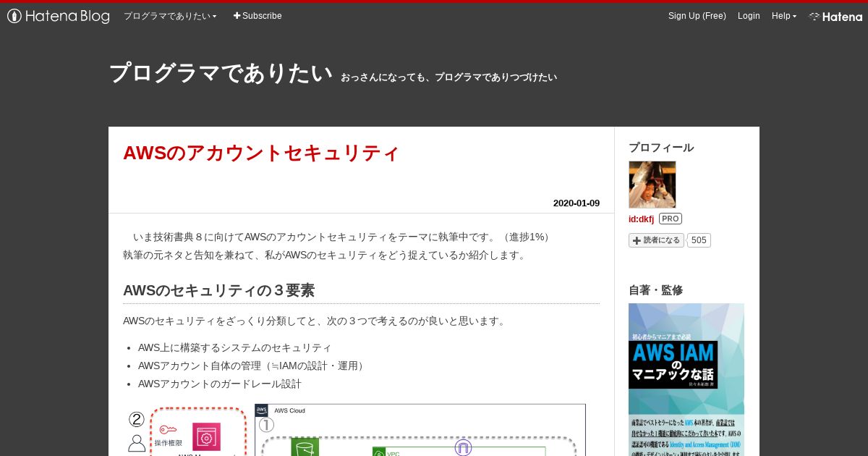Click list item AWSアカウントのガードレール設計

point(220,384)
